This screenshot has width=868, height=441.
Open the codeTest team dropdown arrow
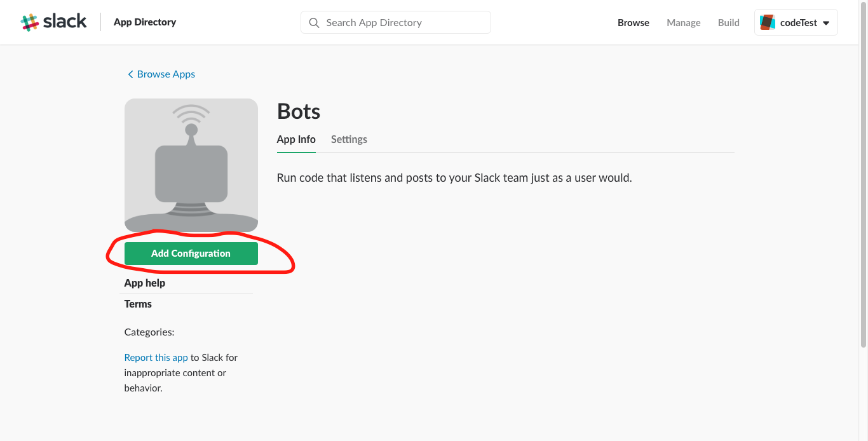tap(826, 23)
